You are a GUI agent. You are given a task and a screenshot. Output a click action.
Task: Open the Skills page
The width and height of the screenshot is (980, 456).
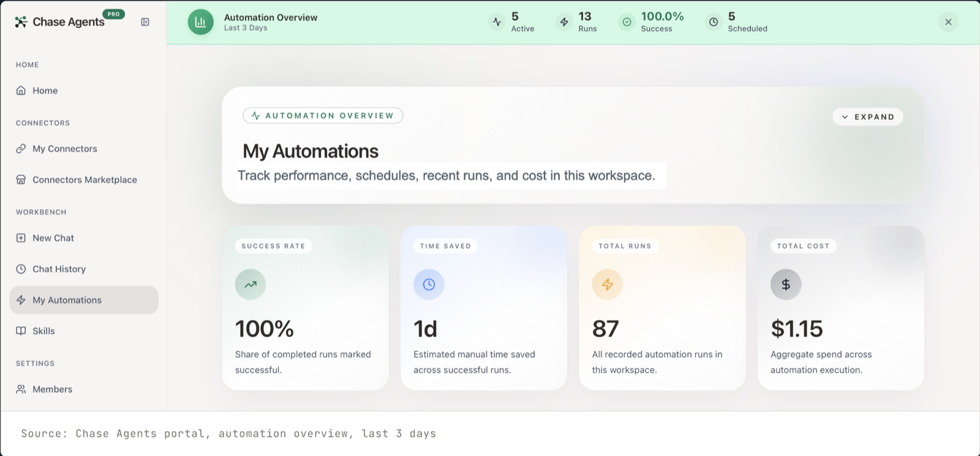point(84,331)
